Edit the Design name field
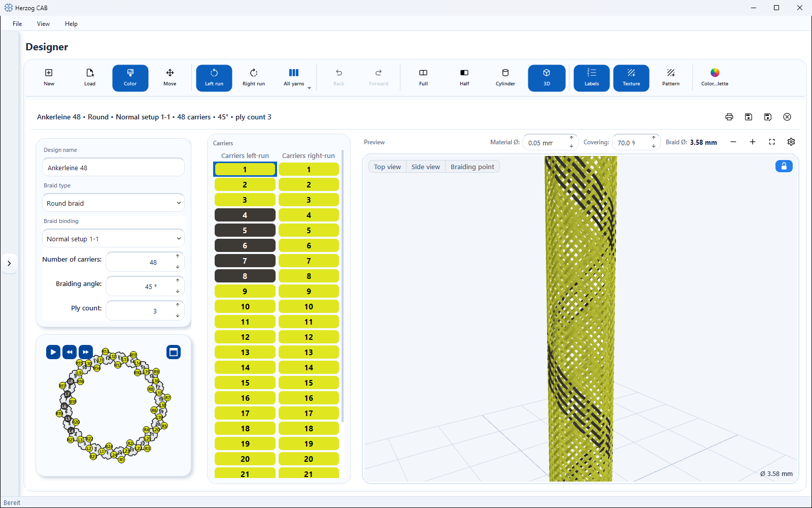Image resolution: width=812 pixels, height=508 pixels. tap(113, 167)
